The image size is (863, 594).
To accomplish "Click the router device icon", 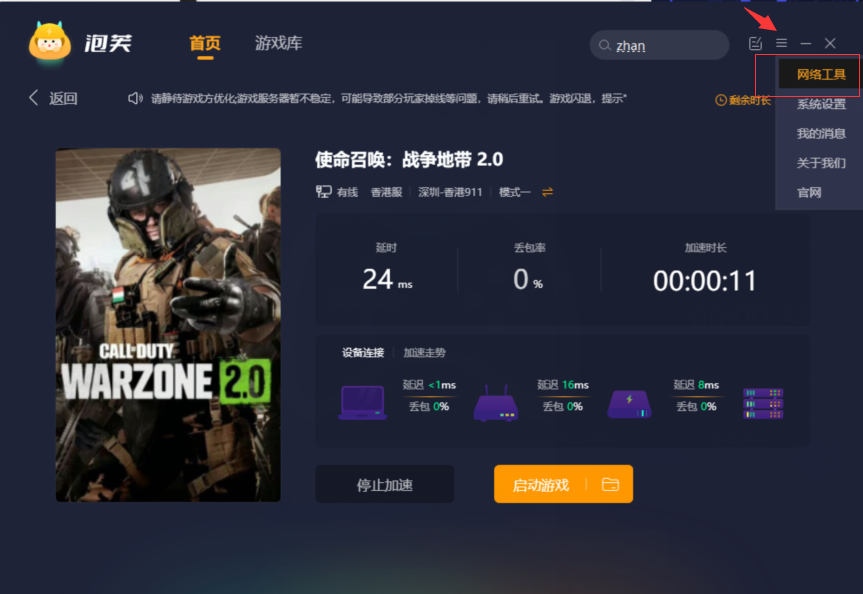I will click(x=495, y=403).
